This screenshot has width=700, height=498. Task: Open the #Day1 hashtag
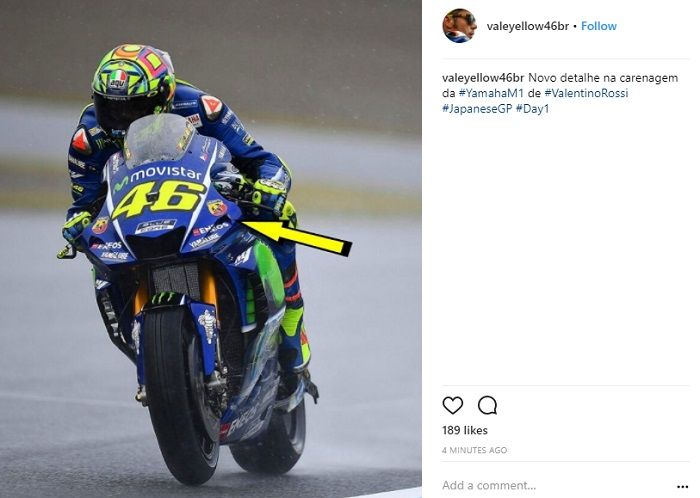532,109
